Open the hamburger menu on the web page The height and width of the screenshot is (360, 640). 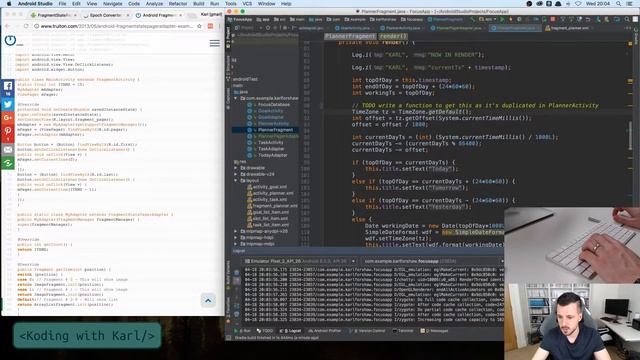point(215,43)
